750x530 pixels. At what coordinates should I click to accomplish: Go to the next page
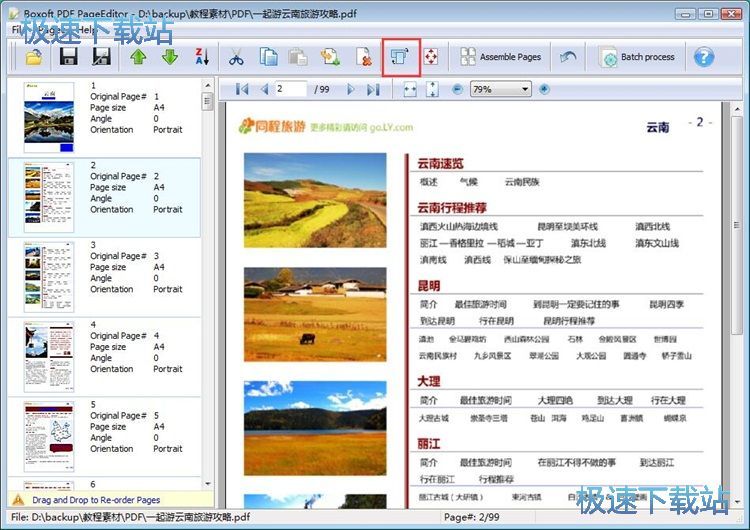[x=351, y=89]
